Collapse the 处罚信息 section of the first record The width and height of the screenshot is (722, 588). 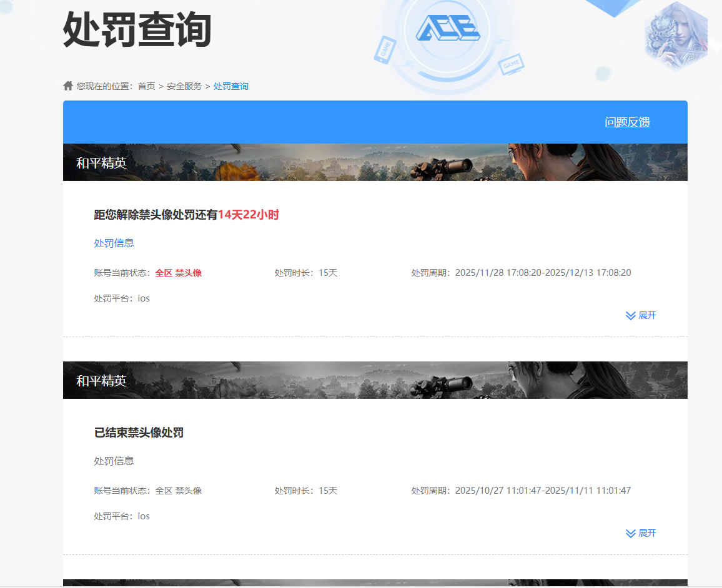click(113, 243)
